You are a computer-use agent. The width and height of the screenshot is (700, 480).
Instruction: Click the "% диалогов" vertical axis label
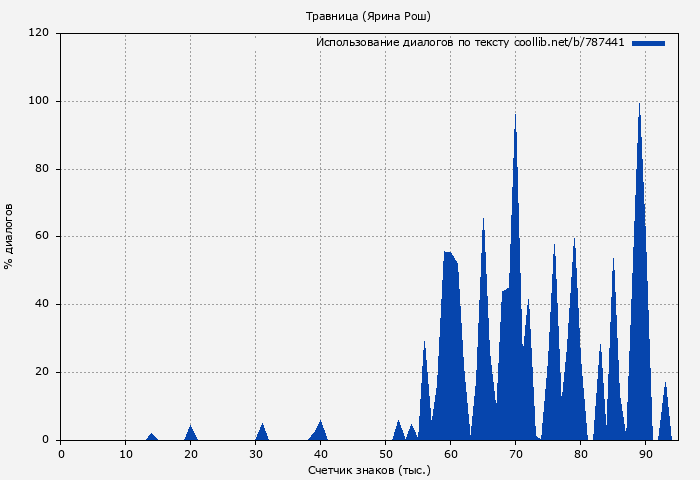[x=9, y=236]
